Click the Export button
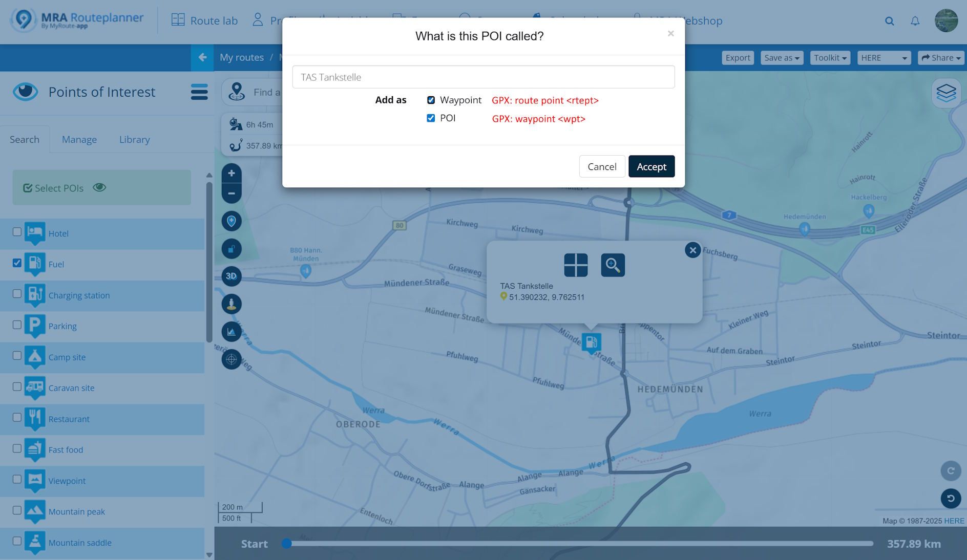Viewport: 967px width, 560px height. click(x=738, y=57)
